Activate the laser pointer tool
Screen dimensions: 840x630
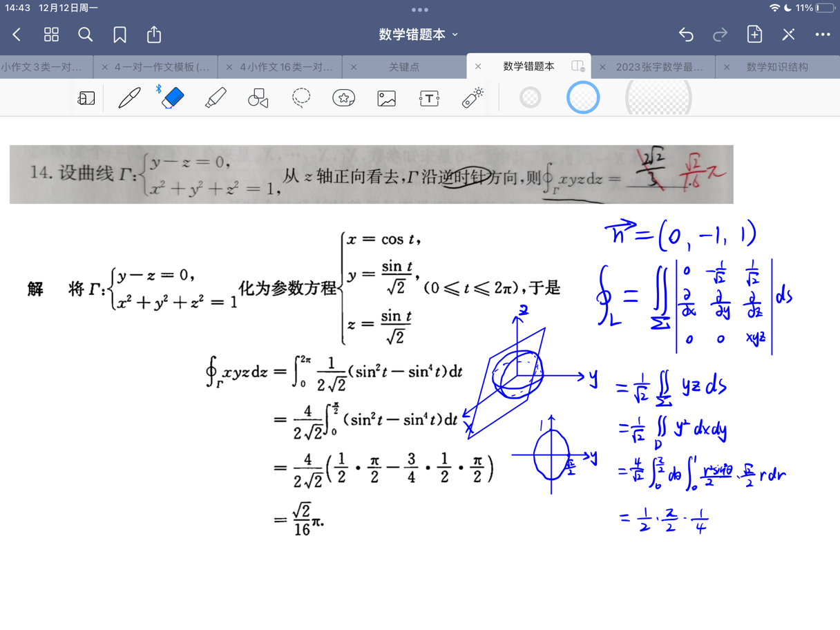tap(472, 97)
